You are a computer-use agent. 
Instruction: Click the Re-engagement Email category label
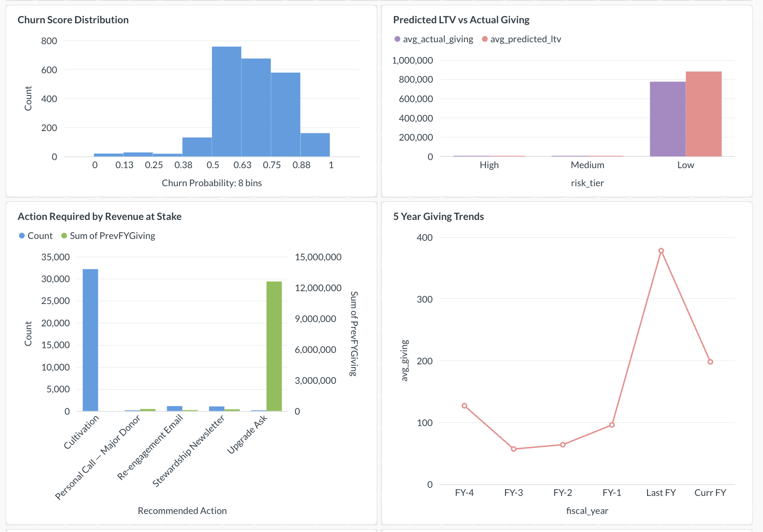(150, 447)
